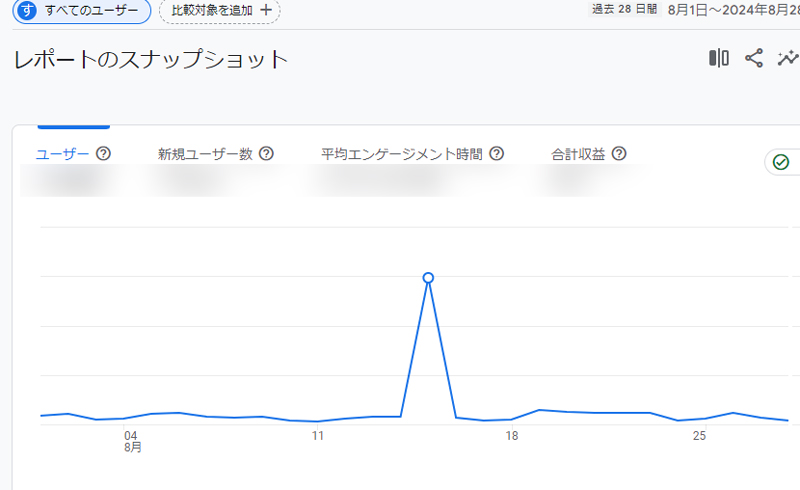Switch to 新規ユーザー数 metric tab

205,154
